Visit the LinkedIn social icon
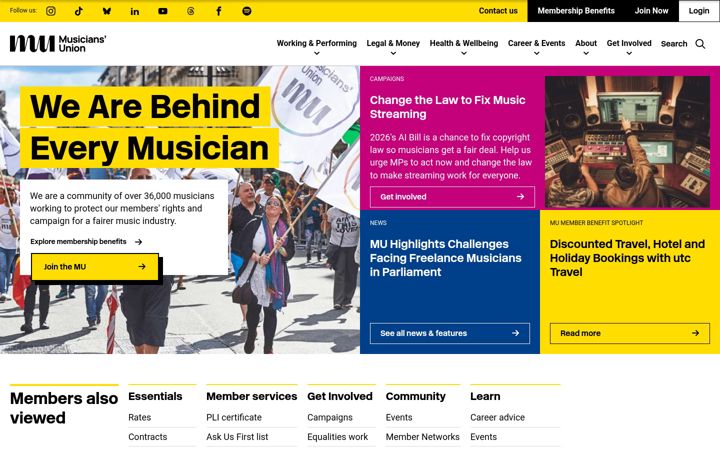720x450 pixels. click(135, 11)
